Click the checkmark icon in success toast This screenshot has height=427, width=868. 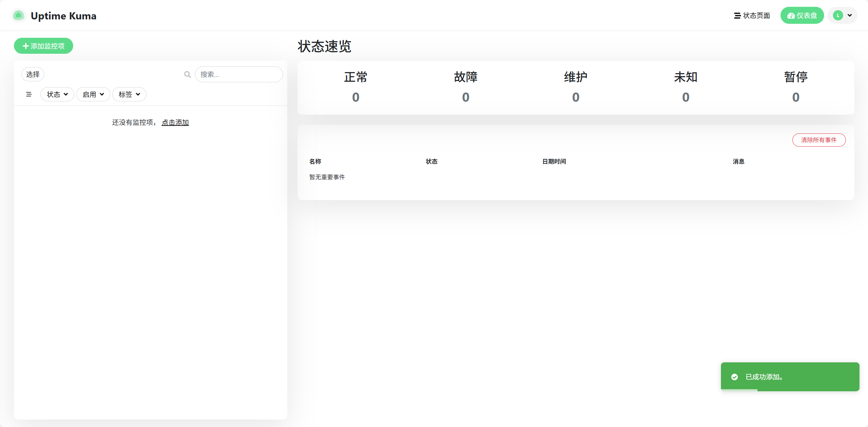(x=734, y=377)
